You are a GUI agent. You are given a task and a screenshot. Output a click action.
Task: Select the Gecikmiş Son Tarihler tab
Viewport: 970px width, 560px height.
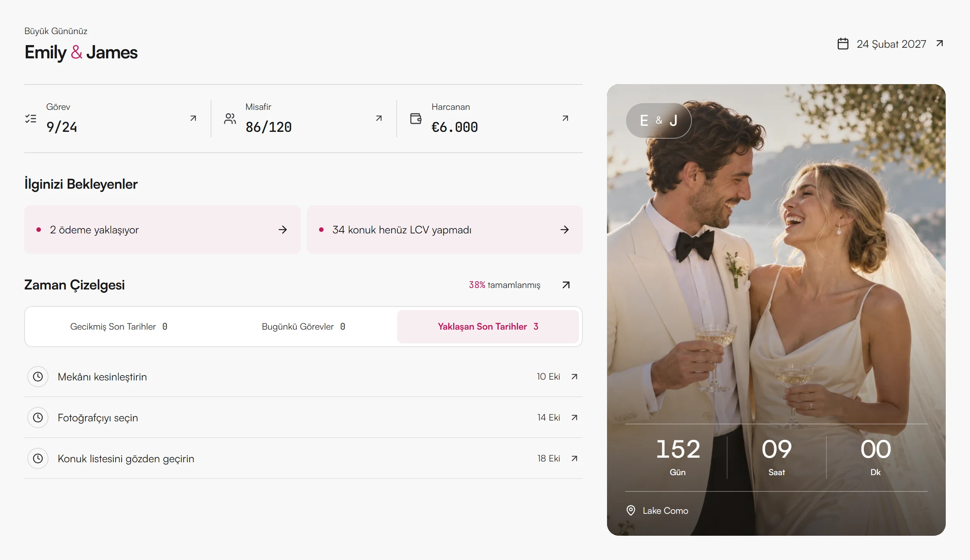click(119, 327)
